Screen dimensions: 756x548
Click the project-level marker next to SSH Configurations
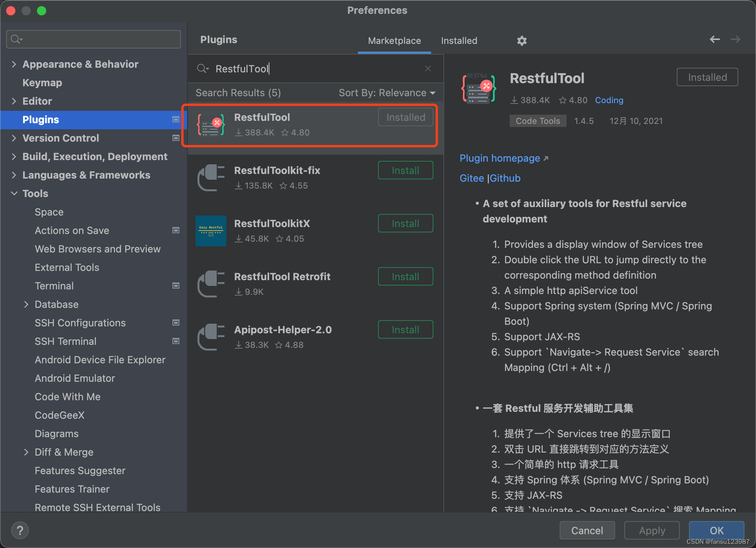point(176,322)
